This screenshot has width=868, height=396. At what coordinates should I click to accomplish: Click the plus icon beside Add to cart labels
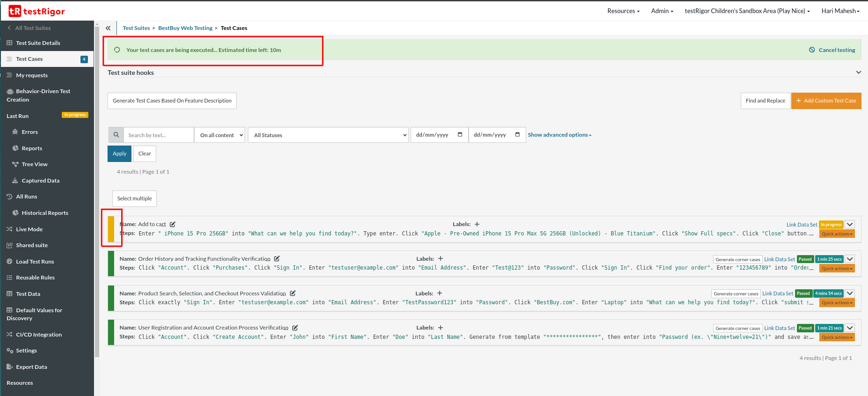477,225
